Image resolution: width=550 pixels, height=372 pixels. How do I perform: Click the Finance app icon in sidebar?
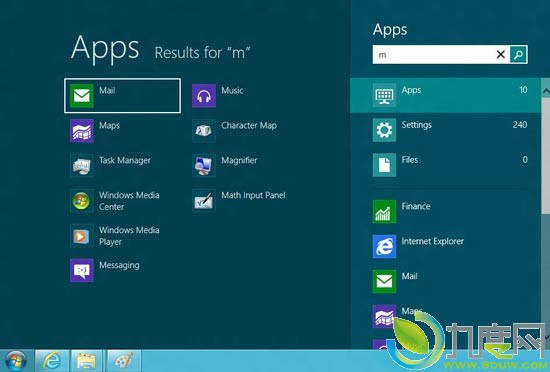click(384, 211)
